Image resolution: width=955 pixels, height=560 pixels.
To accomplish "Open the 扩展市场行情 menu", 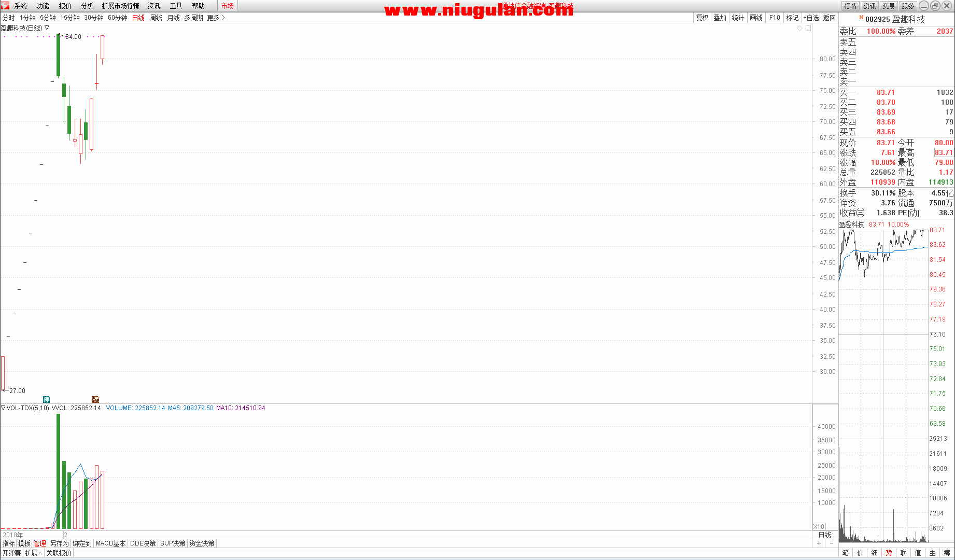I will coord(121,6).
